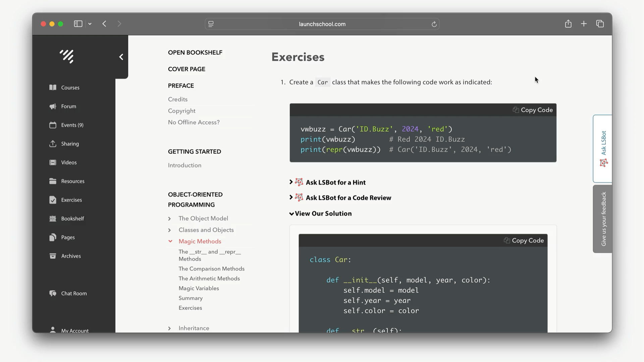Screen dimensions: 644x362
Task: Open The Comparison Methods section link
Action: coord(211,269)
